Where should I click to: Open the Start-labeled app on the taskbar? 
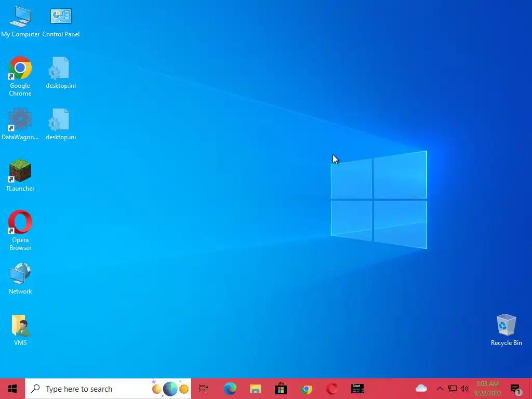357,389
